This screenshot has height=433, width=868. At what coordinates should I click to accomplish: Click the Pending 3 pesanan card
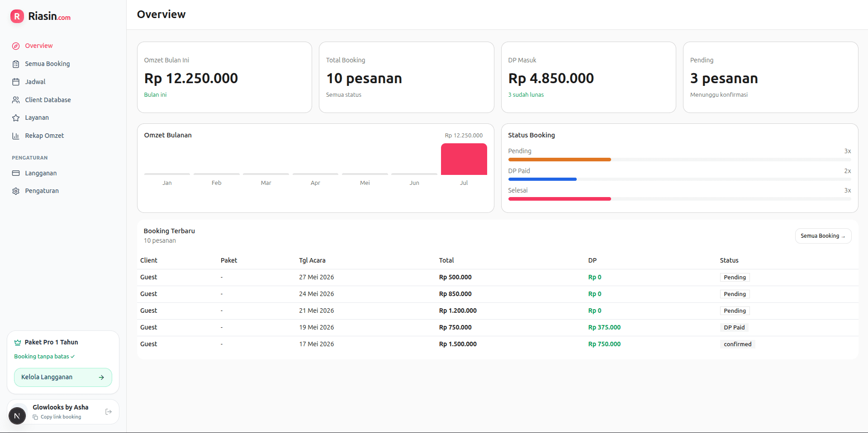(x=770, y=77)
